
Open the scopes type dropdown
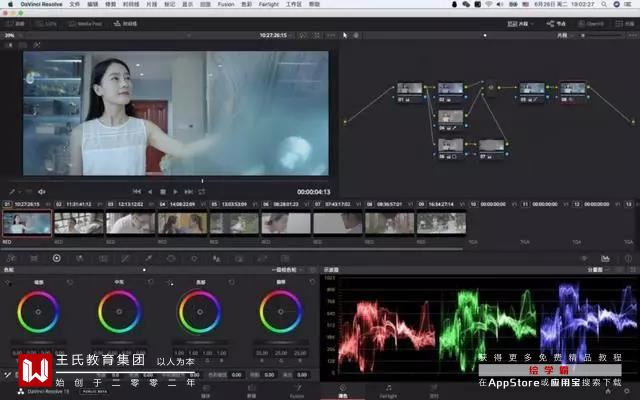pyautogui.click(x=597, y=270)
